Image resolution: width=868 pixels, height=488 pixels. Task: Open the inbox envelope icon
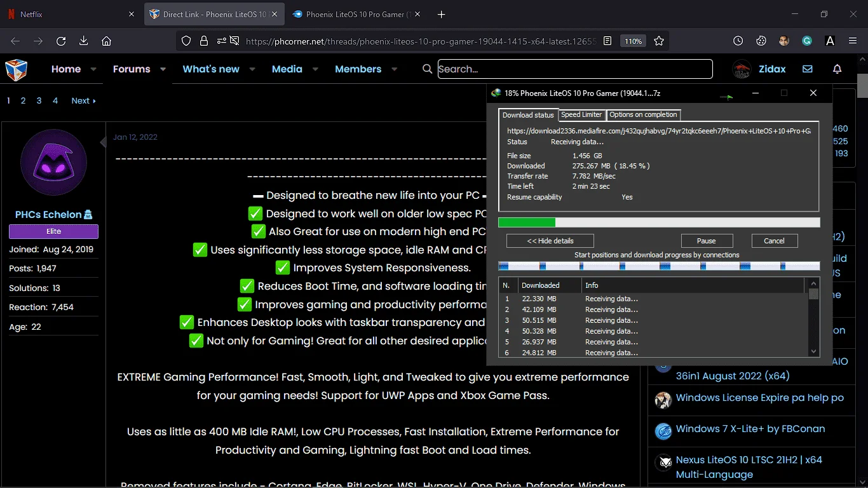pyautogui.click(x=808, y=69)
